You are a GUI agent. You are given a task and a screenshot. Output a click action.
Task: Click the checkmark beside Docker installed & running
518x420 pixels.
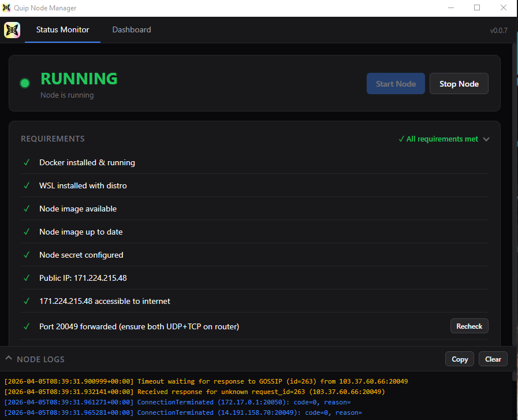pyautogui.click(x=27, y=162)
